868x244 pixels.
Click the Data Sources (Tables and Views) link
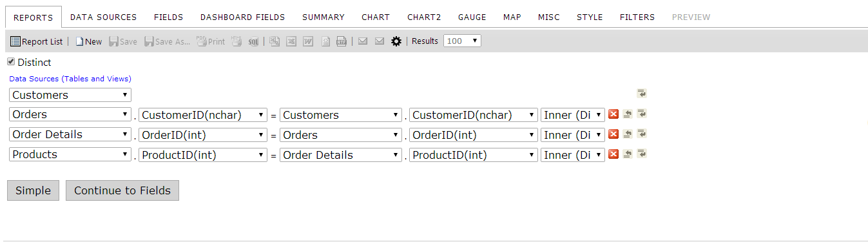pyautogui.click(x=70, y=79)
